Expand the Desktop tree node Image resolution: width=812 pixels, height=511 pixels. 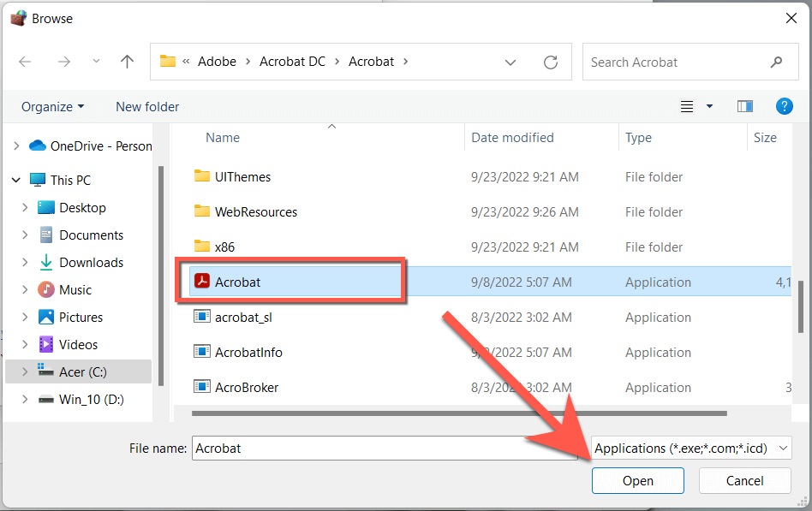tap(25, 208)
